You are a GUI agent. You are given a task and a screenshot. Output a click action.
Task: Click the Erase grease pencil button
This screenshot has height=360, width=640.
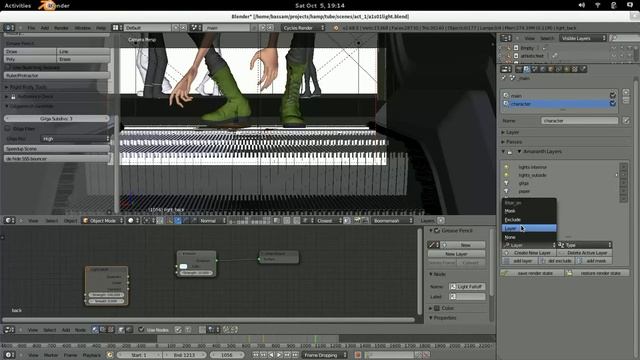coord(83,59)
